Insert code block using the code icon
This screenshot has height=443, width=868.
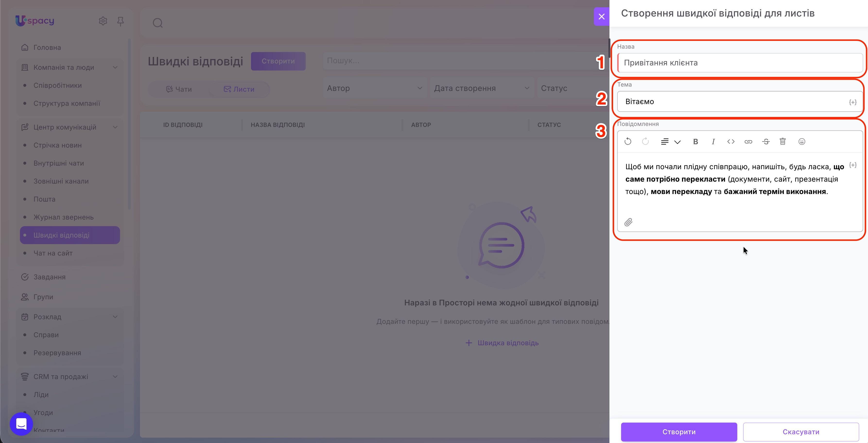pos(730,142)
